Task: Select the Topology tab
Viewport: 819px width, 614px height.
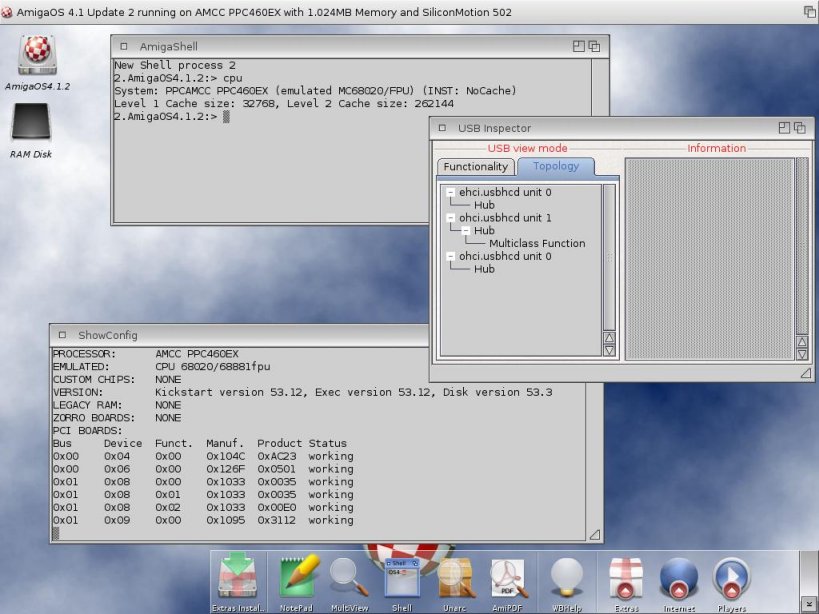Action: click(x=555, y=167)
